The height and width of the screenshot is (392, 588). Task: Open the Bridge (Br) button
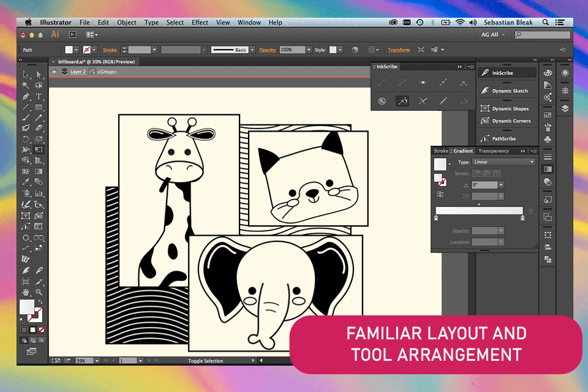tap(73, 35)
